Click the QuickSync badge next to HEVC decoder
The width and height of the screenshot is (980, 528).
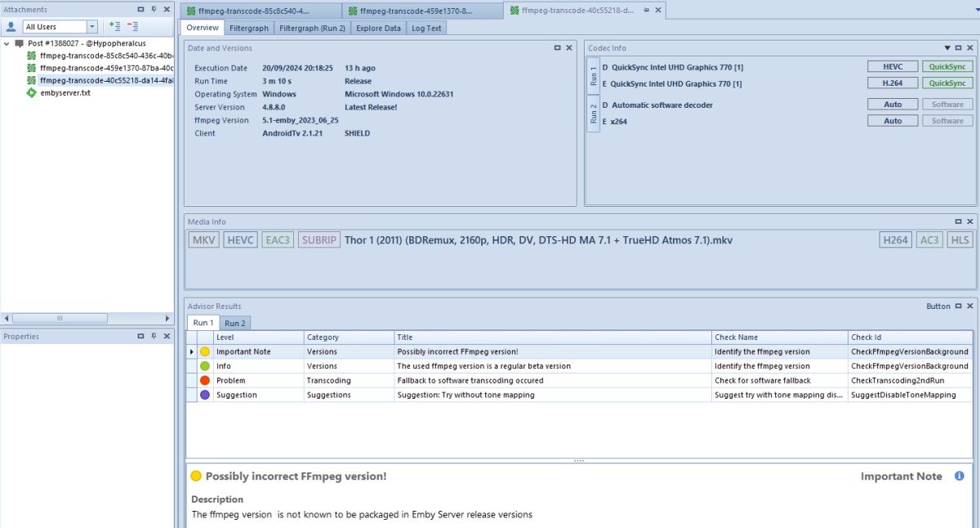click(x=947, y=66)
